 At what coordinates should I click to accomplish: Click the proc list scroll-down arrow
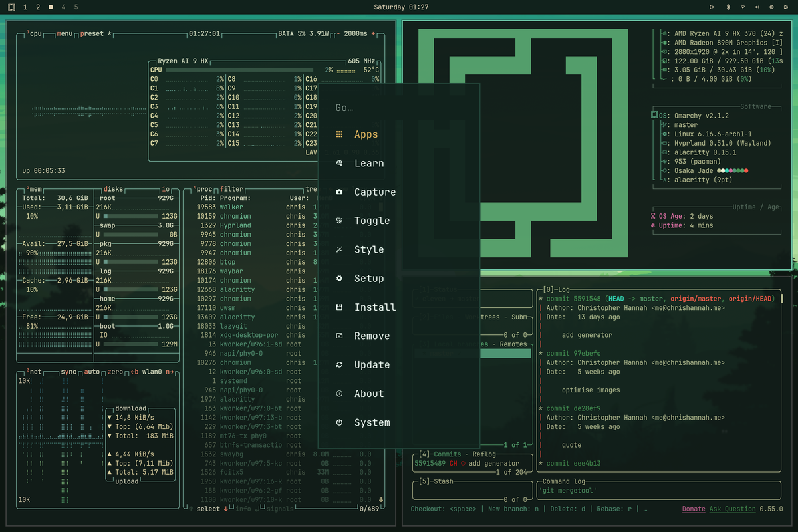[381, 499]
